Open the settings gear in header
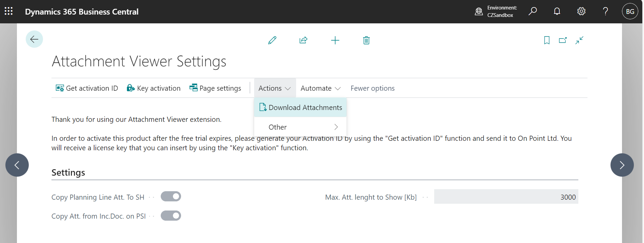 (581, 12)
